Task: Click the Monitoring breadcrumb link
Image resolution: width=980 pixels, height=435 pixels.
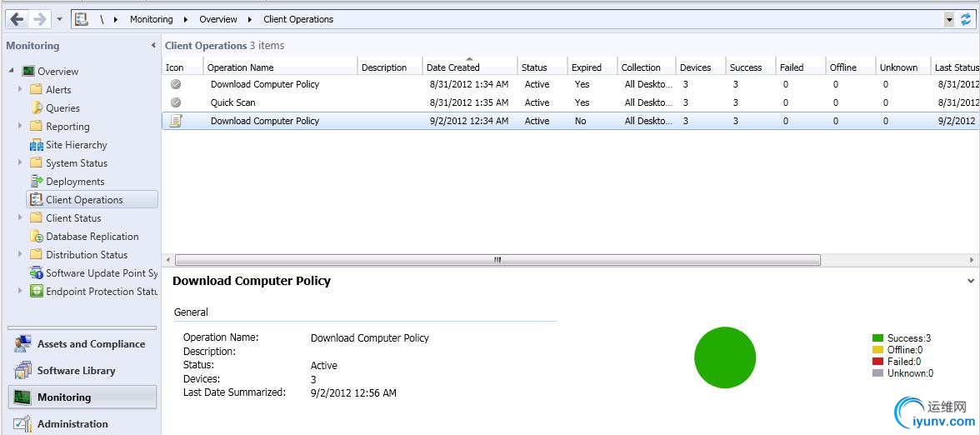Action: click(152, 19)
